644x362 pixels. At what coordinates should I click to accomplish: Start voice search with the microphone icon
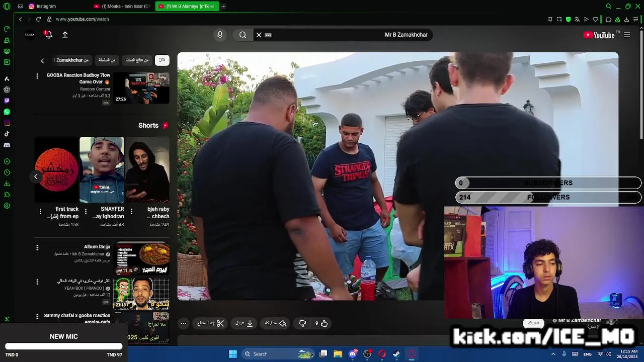coord(220,35)
